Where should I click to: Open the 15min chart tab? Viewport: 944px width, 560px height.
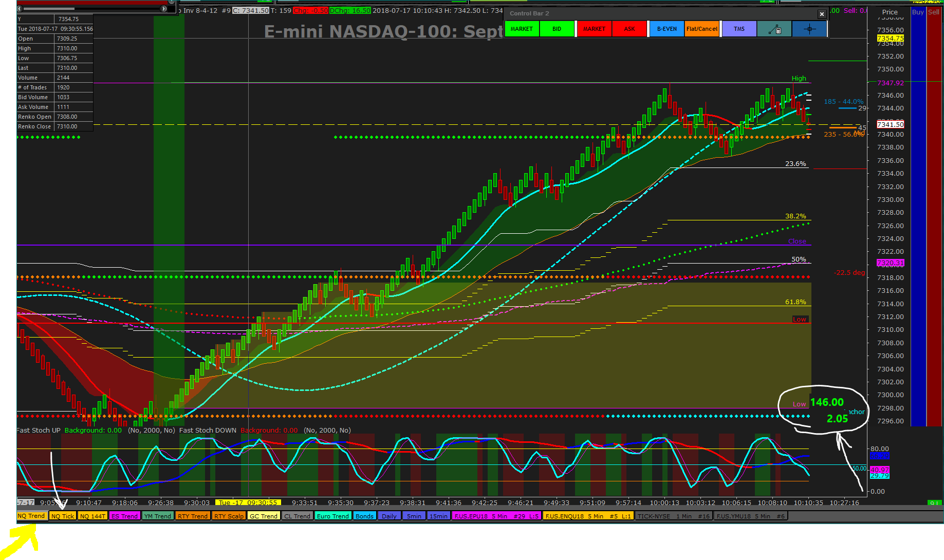(x=438, y=516)
